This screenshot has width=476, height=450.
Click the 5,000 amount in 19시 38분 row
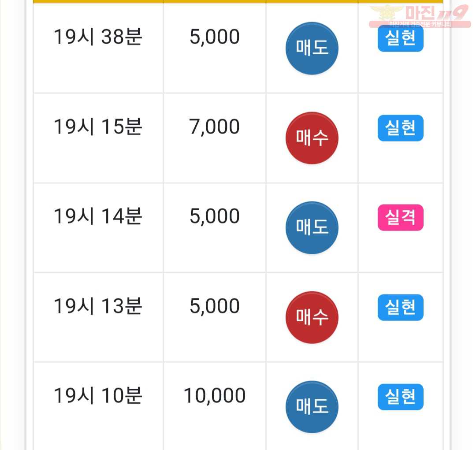214,37
